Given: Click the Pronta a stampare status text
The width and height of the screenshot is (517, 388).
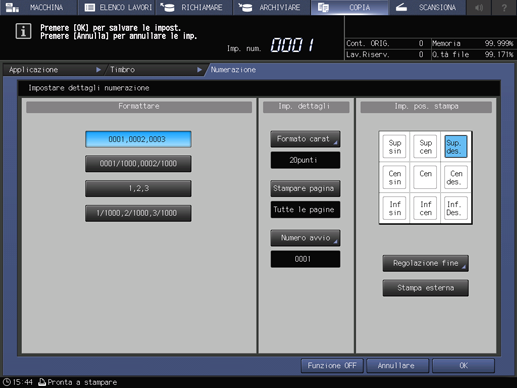Looking at the screenshot, I should tap(82, 382).
